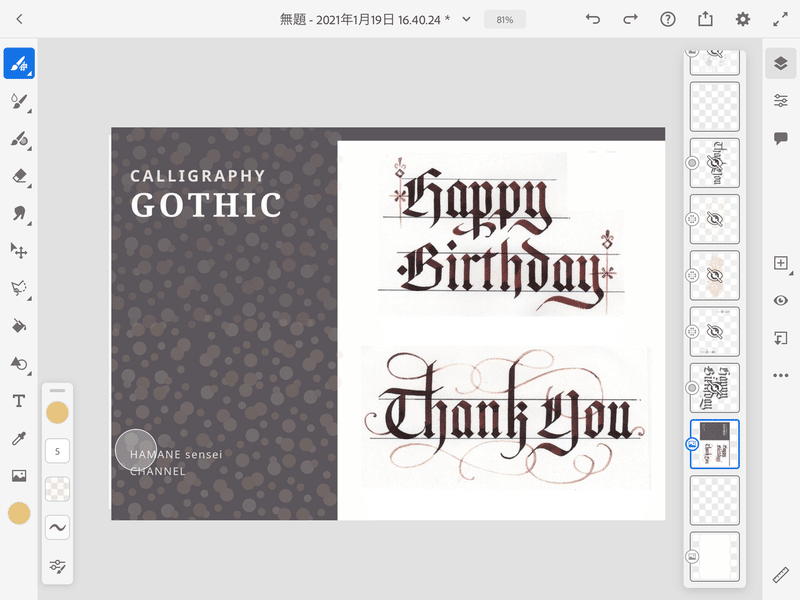
Task: Add a new layer with plus icon
Action: (781, 263)
